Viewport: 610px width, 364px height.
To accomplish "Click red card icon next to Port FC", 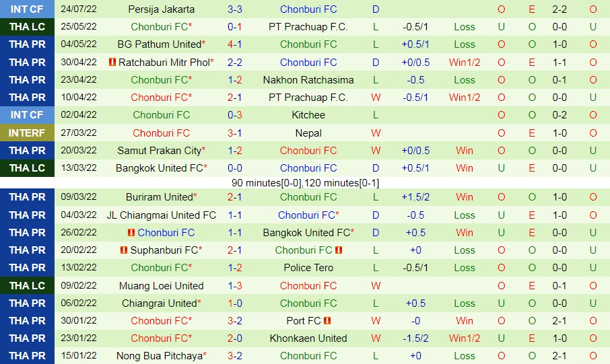I will point(327,321).
